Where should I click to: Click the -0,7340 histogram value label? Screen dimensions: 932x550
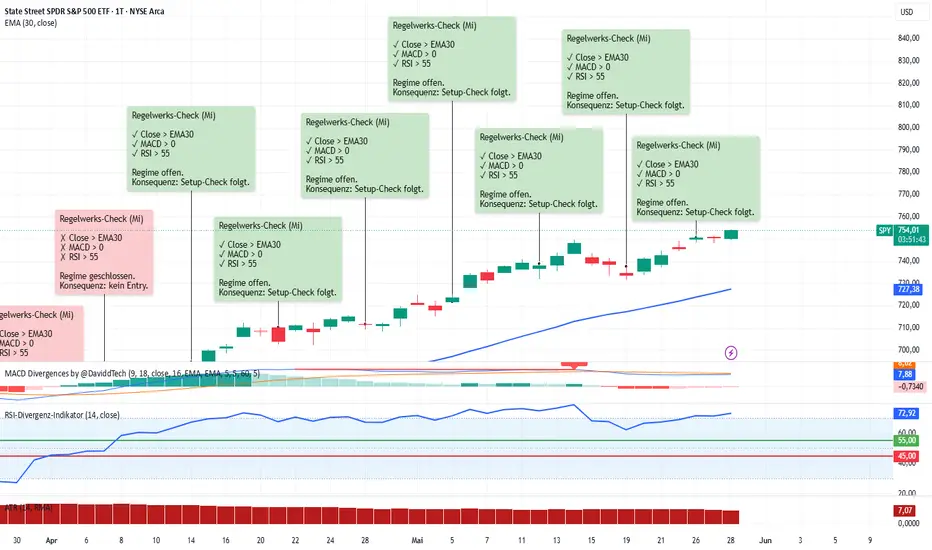pos(911,386)
